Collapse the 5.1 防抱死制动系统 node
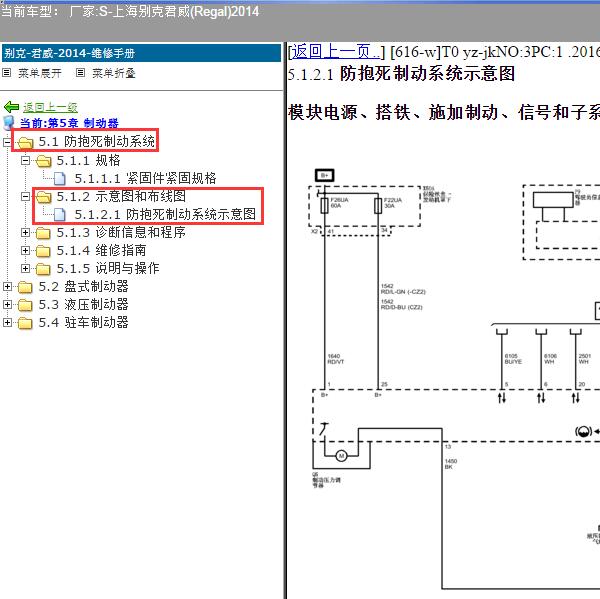Image resolution: width=600 pixels, height=599 pixels. tap(7, 142)
